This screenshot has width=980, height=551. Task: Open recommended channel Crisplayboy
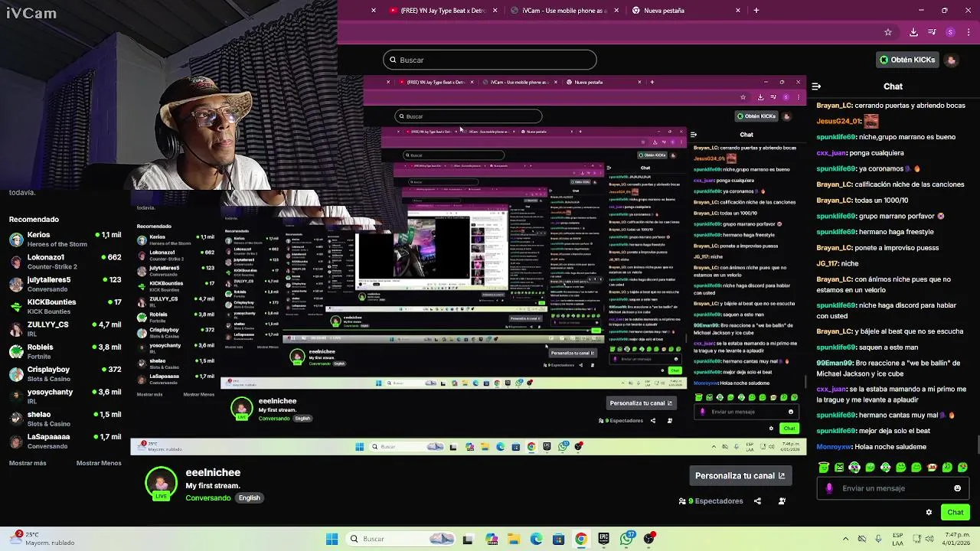(x=65, y=373)
